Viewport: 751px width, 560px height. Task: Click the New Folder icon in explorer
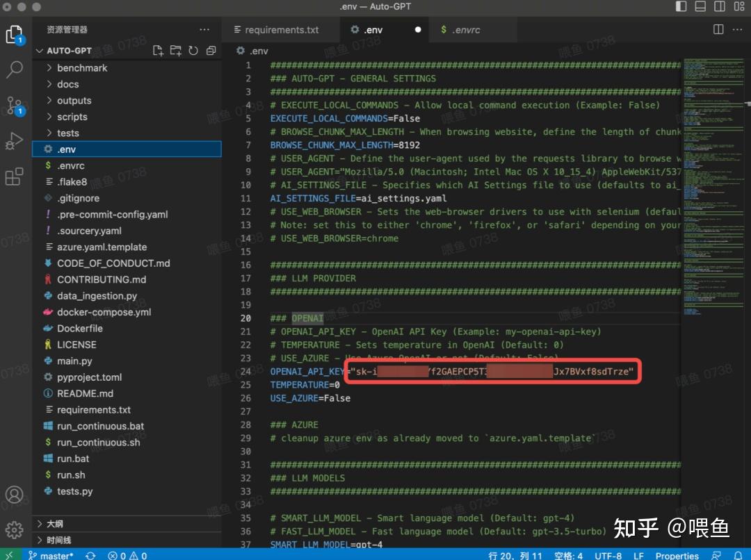pos(176,51)
